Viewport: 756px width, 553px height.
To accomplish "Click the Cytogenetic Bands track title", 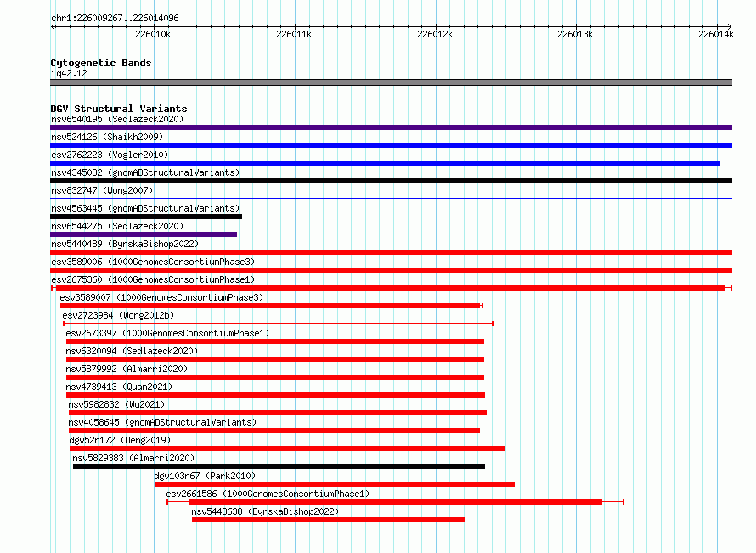I will coord(101,63).
